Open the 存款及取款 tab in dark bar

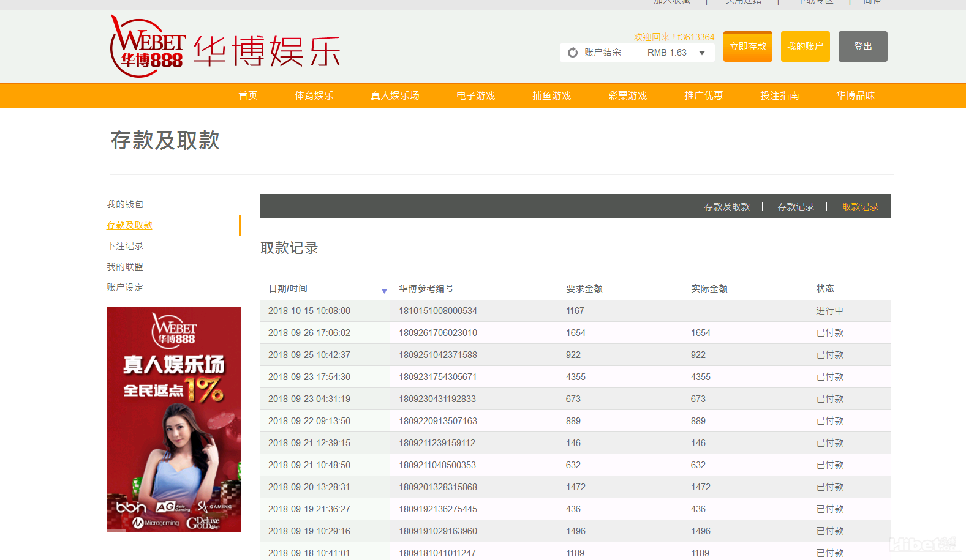pos(726,207)
